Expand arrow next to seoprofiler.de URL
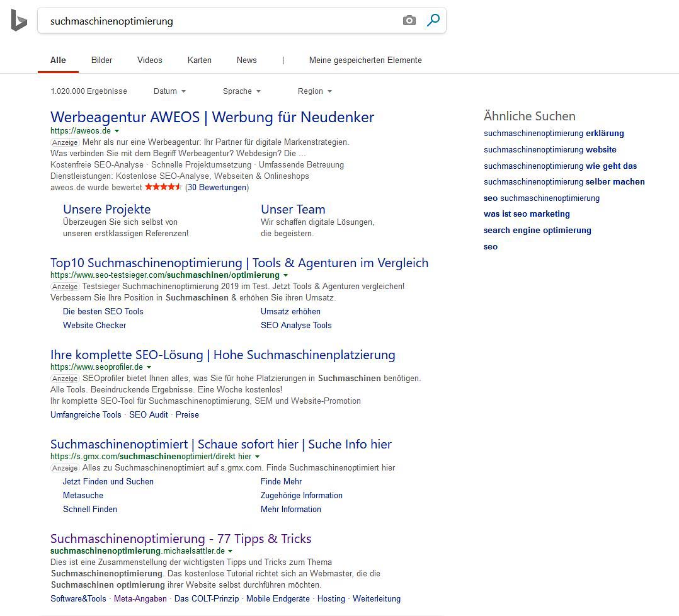The width and height of the screenshot is (679, 616). pyautogui.click(x=149, y=367)
